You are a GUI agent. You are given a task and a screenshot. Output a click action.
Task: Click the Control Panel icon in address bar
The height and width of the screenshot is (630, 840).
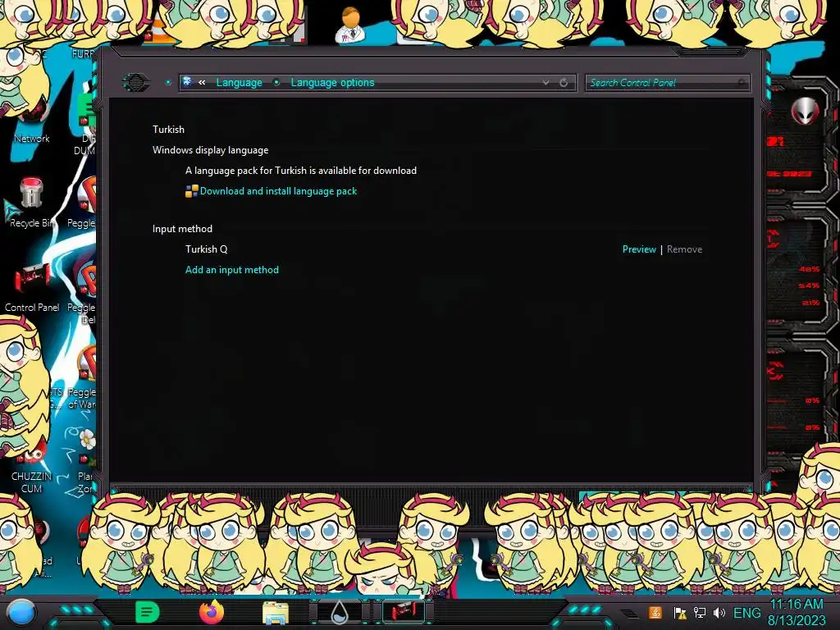coord(188,82)
